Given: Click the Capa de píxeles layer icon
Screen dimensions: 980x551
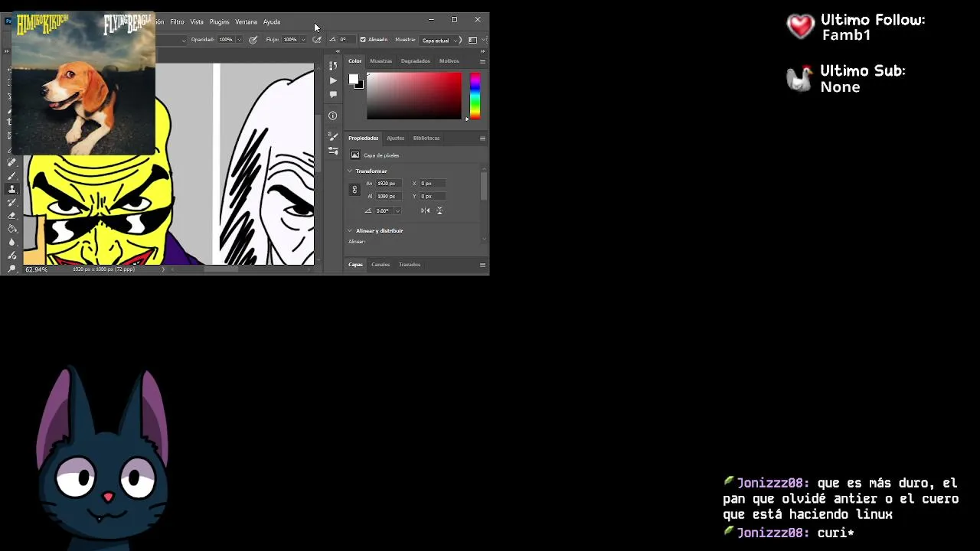Looking at the screenshot, I should tap(354, 155).
